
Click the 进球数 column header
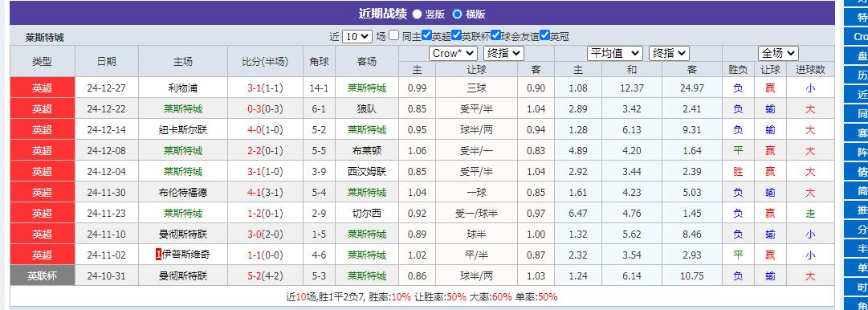810,70
